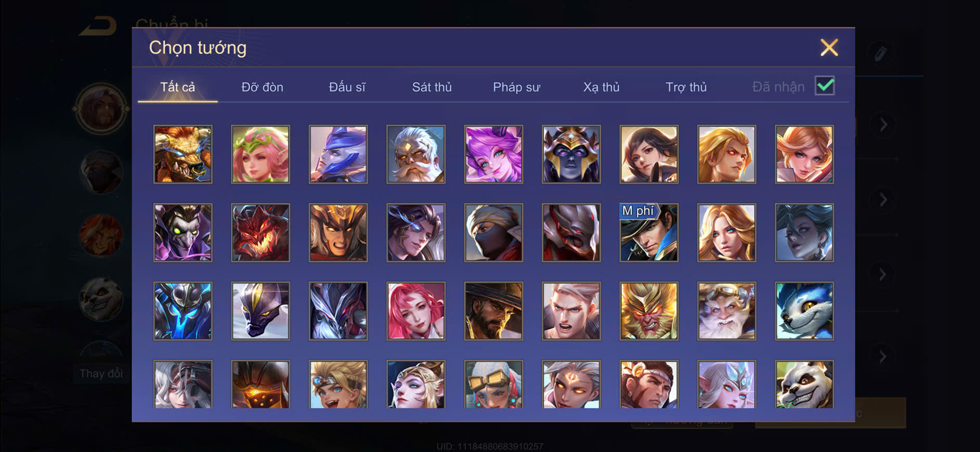Choose the white-bearded old man portrait
Viewport: 980px width, 452px height.
[416, 154]
